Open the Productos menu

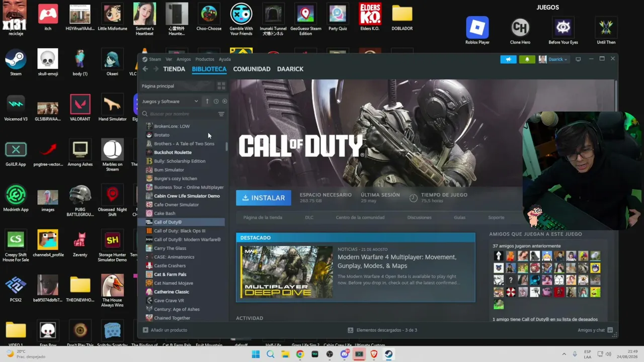(205, 59)
